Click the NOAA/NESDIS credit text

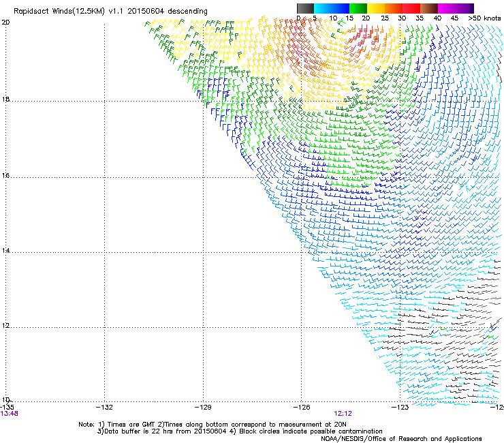401,439
